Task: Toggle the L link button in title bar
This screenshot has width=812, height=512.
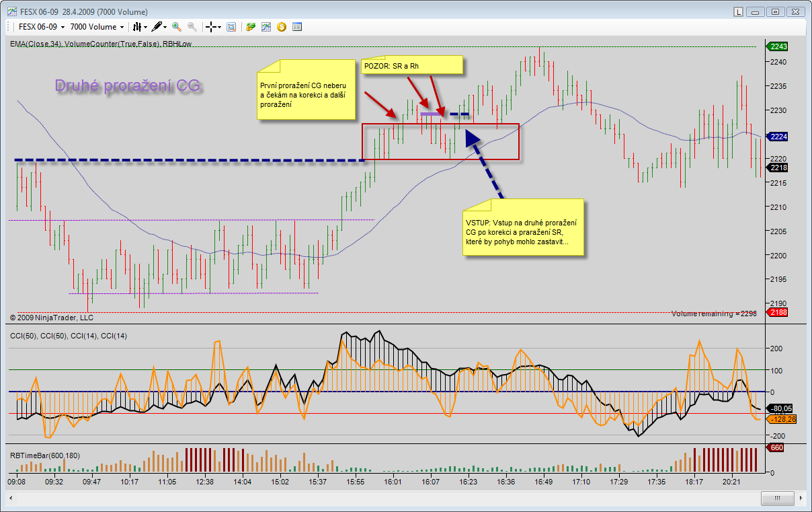Action: pyautogui.click(x=738, y=11)
